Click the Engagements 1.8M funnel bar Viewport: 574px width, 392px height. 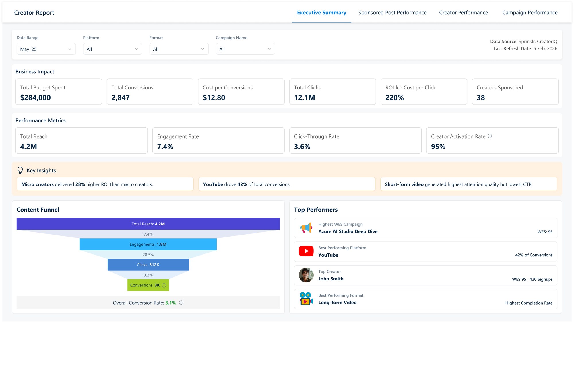(x=148, y=244)
